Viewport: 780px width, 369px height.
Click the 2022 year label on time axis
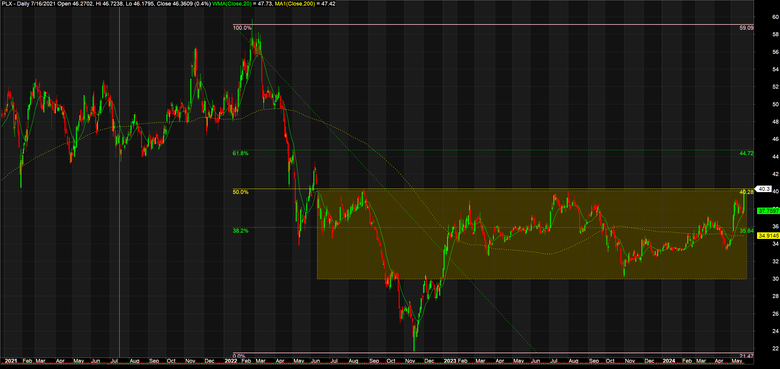click(229, 360)
